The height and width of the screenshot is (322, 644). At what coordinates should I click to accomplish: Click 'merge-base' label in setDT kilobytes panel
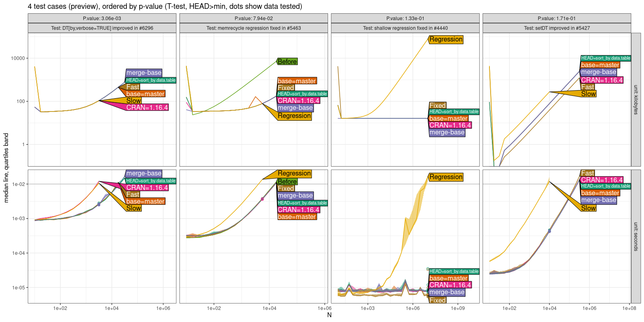[x=599, y=72]
